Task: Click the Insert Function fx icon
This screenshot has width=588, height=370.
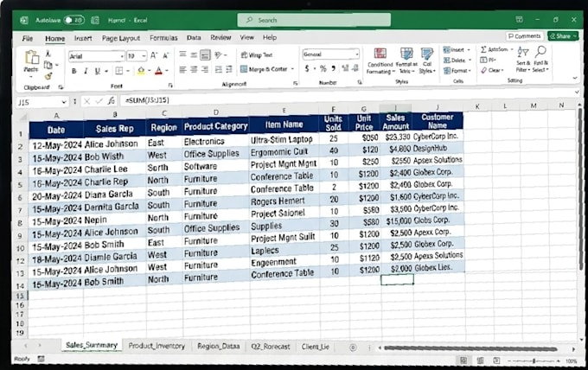Action: coord(112,101)
